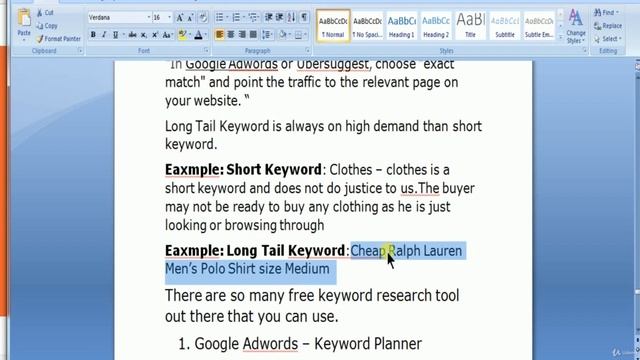This screenshot has width=640, height=360.
Task: Justify the text
Action: 253,35
